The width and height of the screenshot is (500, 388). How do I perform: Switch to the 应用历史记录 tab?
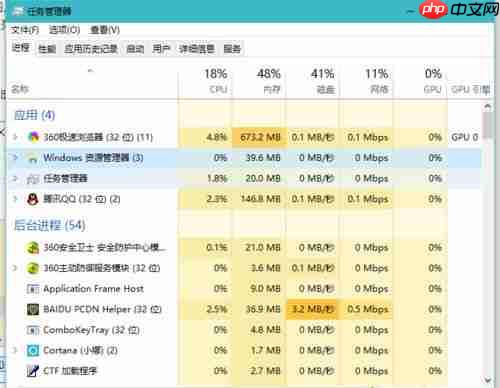pyautogui.click(x=91, y=49)
